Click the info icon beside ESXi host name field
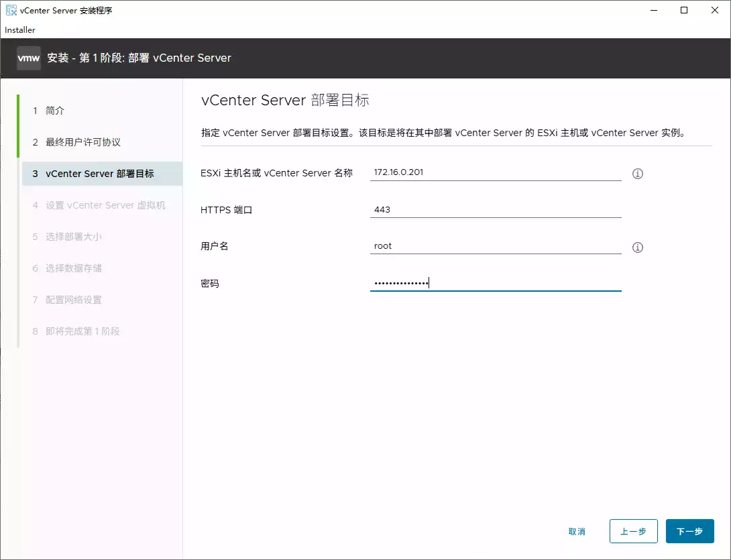This screenshot has width=731, height=560. tap(637, 174)
